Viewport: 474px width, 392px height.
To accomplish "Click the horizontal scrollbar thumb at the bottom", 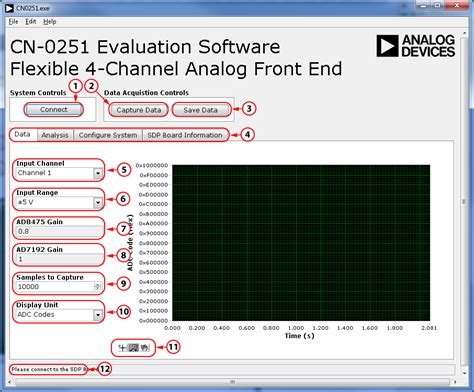I will coord(233,382).
